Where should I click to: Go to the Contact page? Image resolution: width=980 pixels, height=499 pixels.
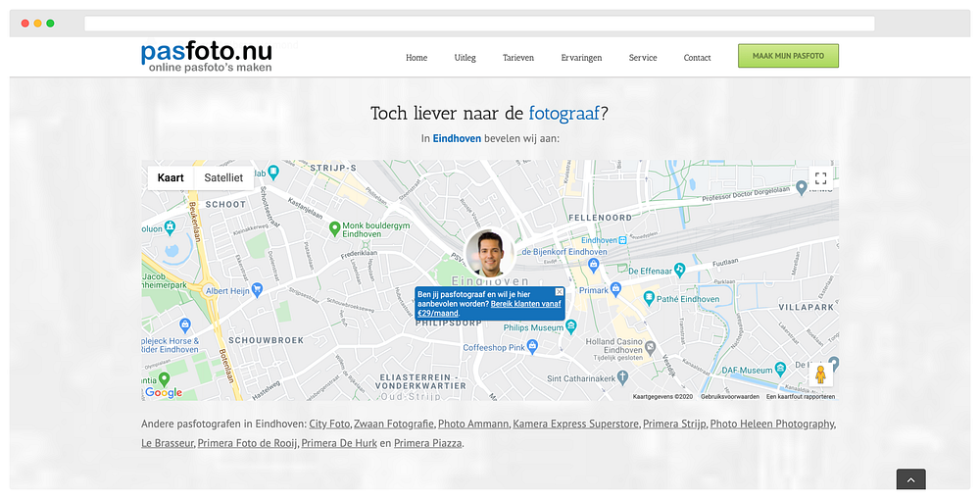[697, 58]
